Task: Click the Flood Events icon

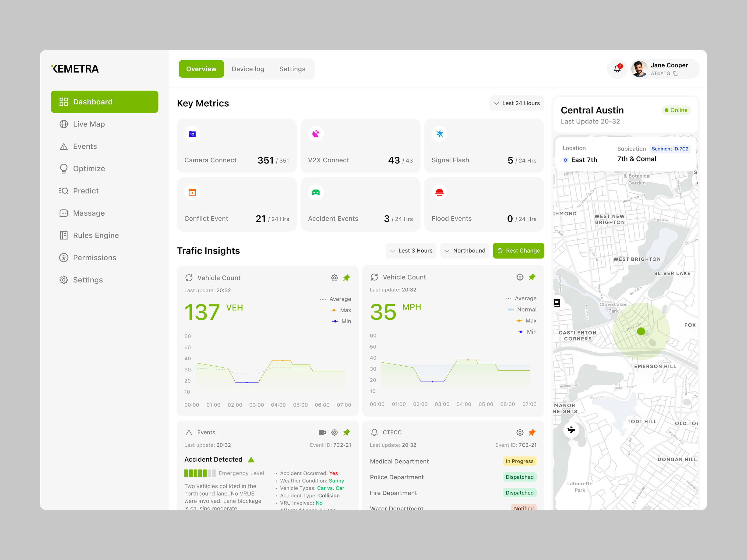Action: (x=439, y=192)
